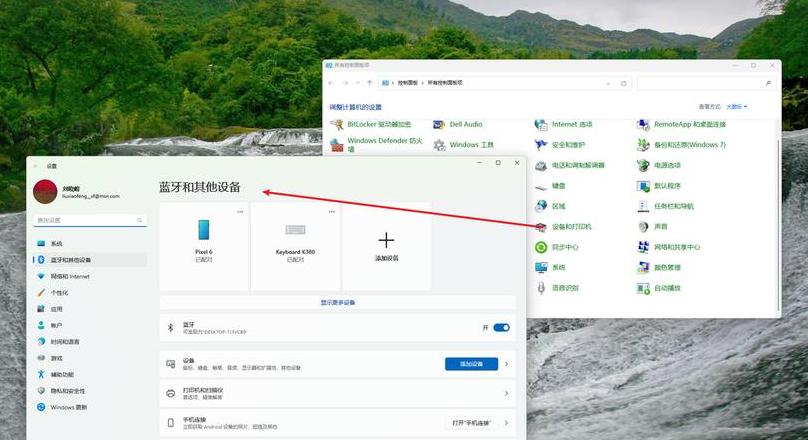Go back in Control Panel navigation
The height and width of the screenshot is (440, 808).
[331, 83]
